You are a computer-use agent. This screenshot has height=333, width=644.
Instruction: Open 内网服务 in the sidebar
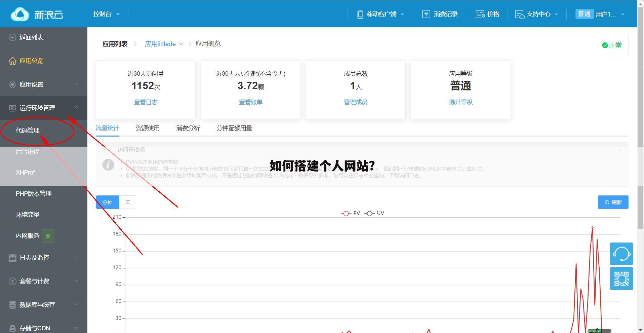point(28,236)
